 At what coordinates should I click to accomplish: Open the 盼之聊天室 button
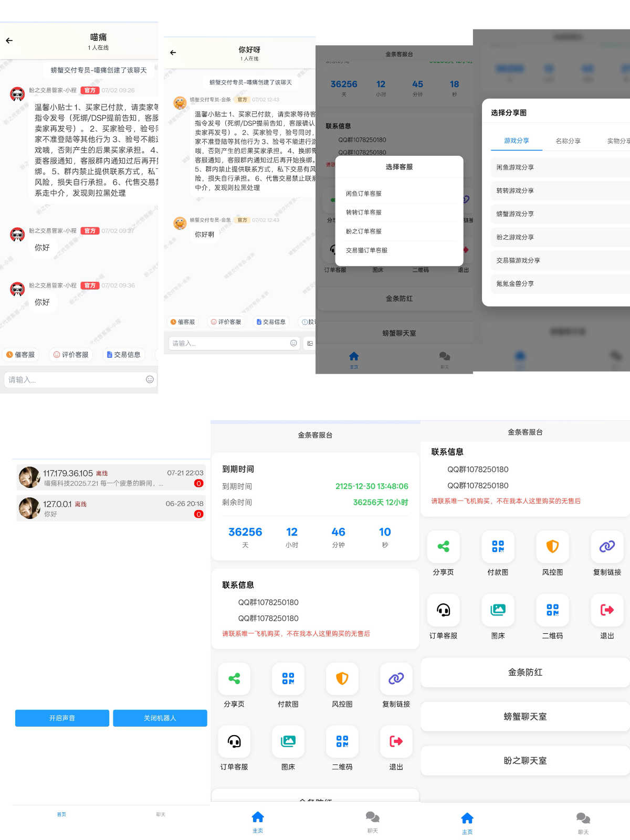[525, 760]
